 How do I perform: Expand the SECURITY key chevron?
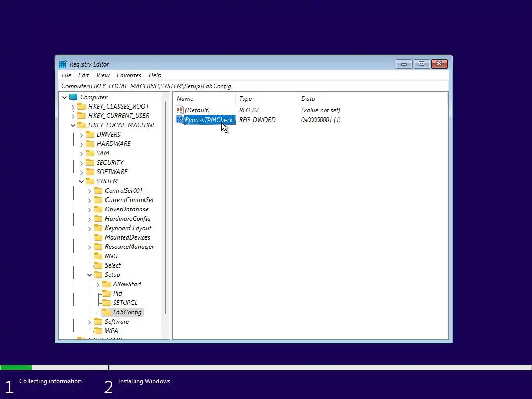[81, 163]
